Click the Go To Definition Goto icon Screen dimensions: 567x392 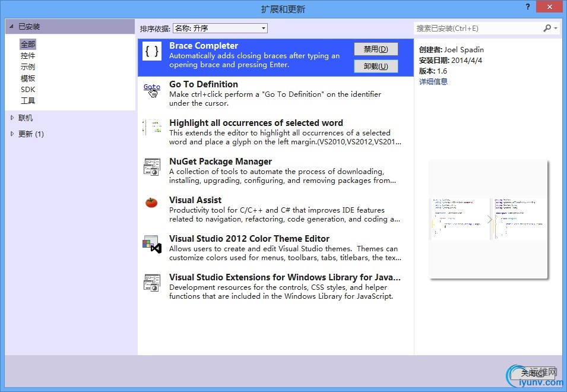[x=152, y=90]
